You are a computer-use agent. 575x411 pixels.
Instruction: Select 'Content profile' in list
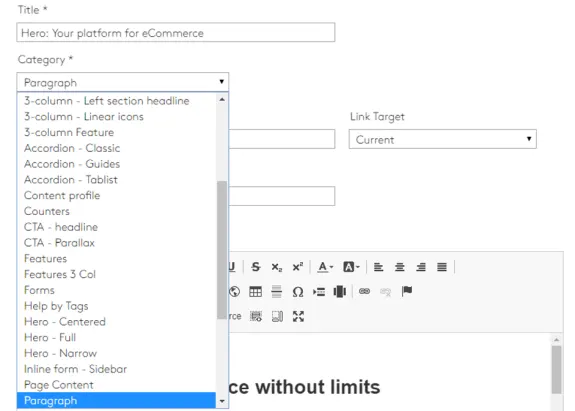(117, 195)
